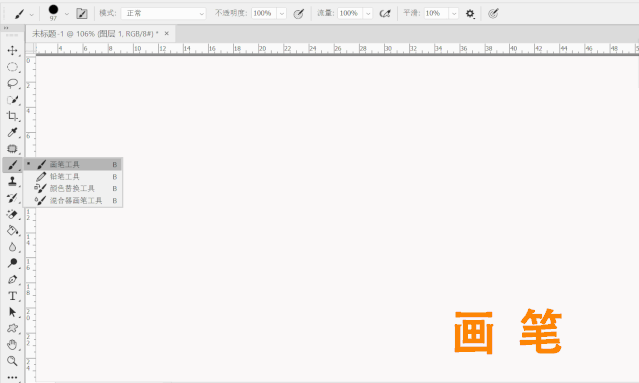Expand the smoothing 平滑 slider arrow
The image size is (639, 383).
point(454,13)
